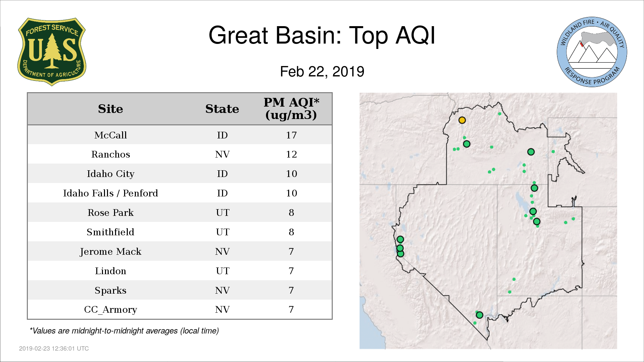Click the US Forest Service shield logo
The image size is (644, 362).
point(52,52)
